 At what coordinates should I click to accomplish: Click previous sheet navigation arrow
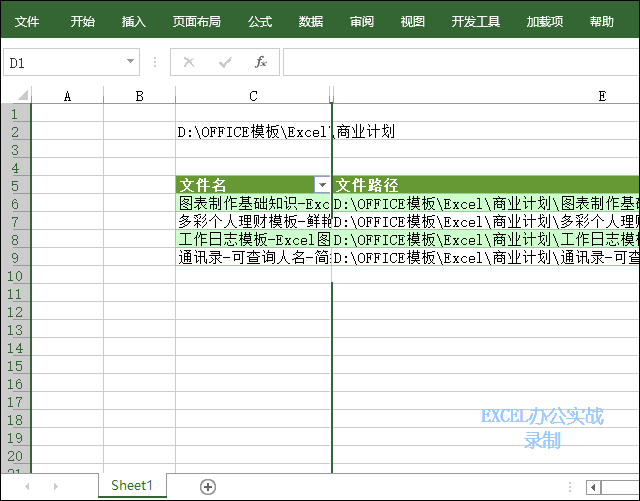tap(27, 486)
